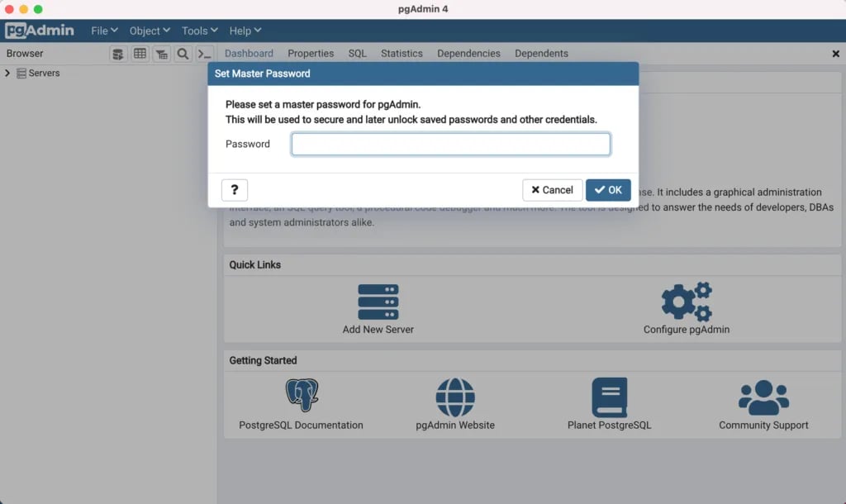Click the PostgreSQL Documentation link text
The image size is (846, 504).
301,426
